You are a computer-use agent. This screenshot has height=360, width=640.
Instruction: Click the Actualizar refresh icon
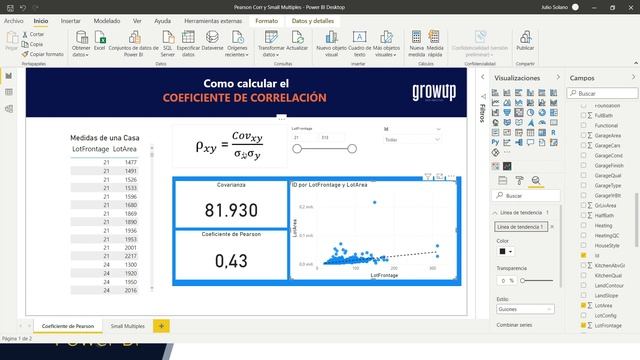[x=297, y=40]
